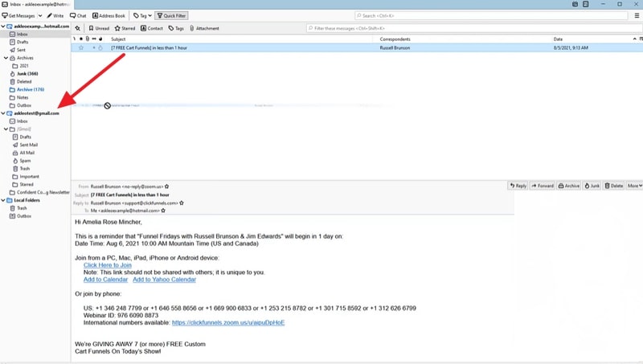Open the hamburger application menu
The width and height of the screenshot is (643, 364).
[637, 15]
